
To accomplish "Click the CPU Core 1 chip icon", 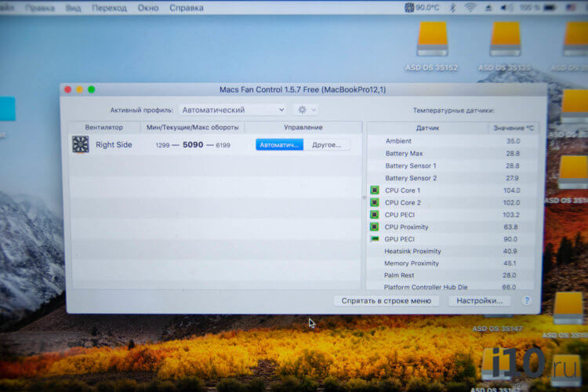I will pyautogui.click(x=374, y=191).
